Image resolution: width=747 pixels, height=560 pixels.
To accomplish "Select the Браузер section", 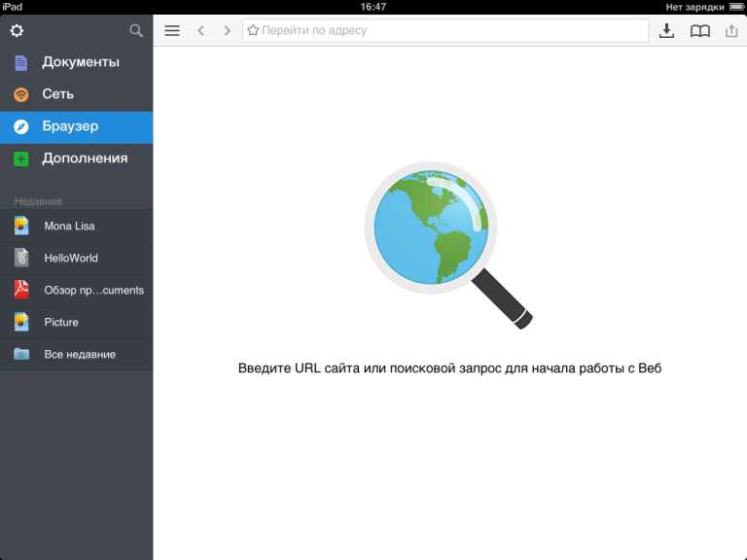I will pyautogui.click(x=76, y=127).
